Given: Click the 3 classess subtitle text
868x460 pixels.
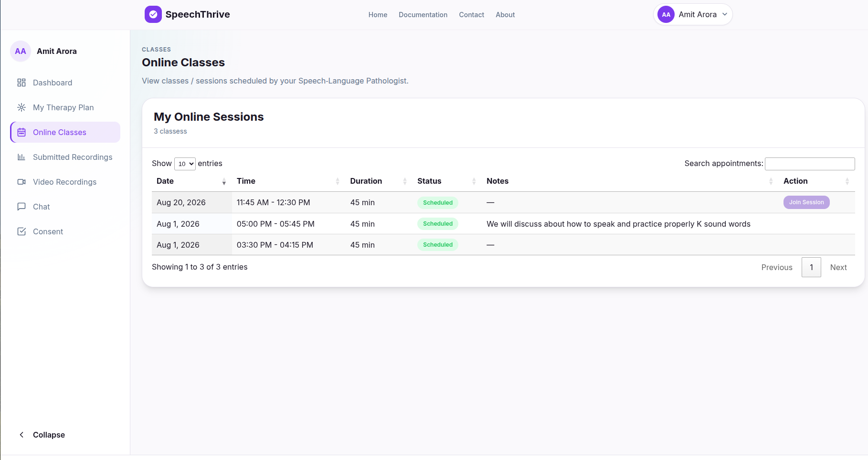Looking at the screenshot, I should point(170,131).
